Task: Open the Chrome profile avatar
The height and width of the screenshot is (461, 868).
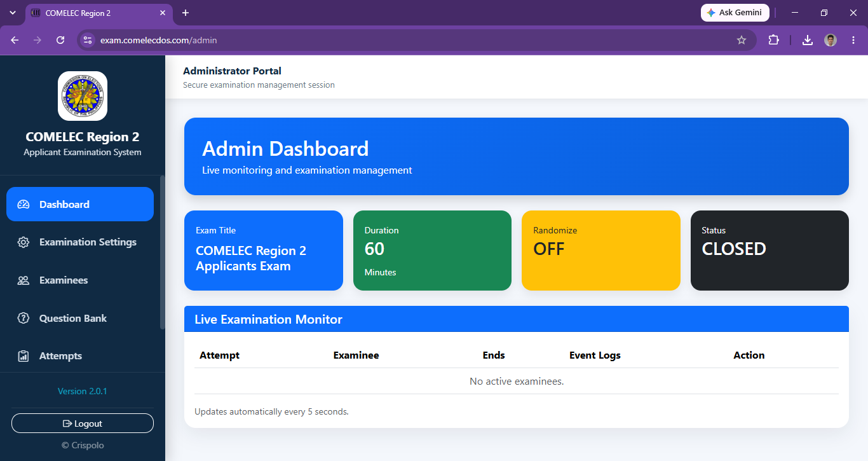Action: [x=831, y=40]
